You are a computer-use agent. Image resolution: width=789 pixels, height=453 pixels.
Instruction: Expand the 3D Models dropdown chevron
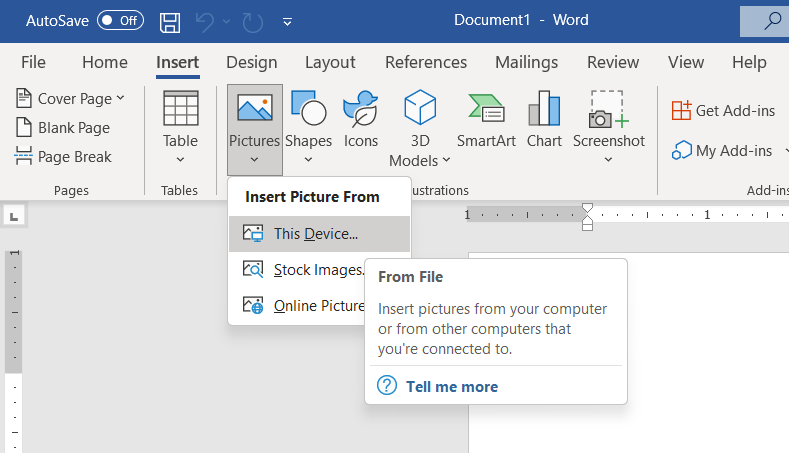tap(446, 161)
